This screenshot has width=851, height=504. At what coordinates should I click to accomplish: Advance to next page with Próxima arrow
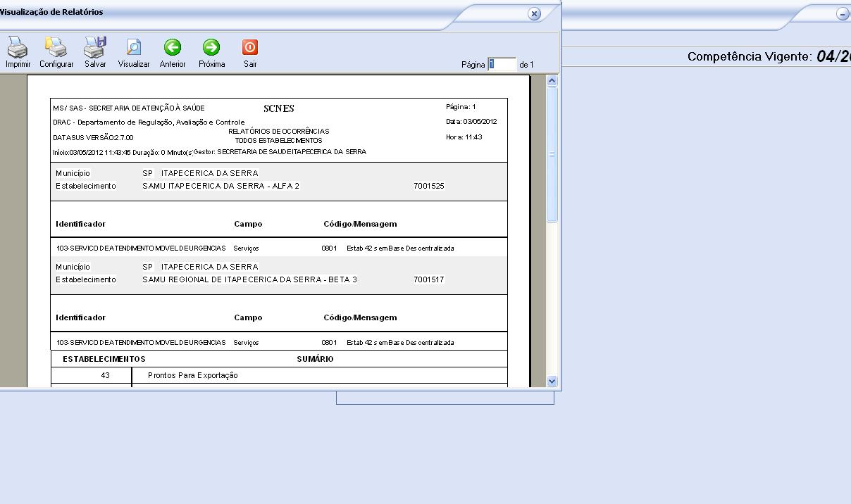pos(211,48)
